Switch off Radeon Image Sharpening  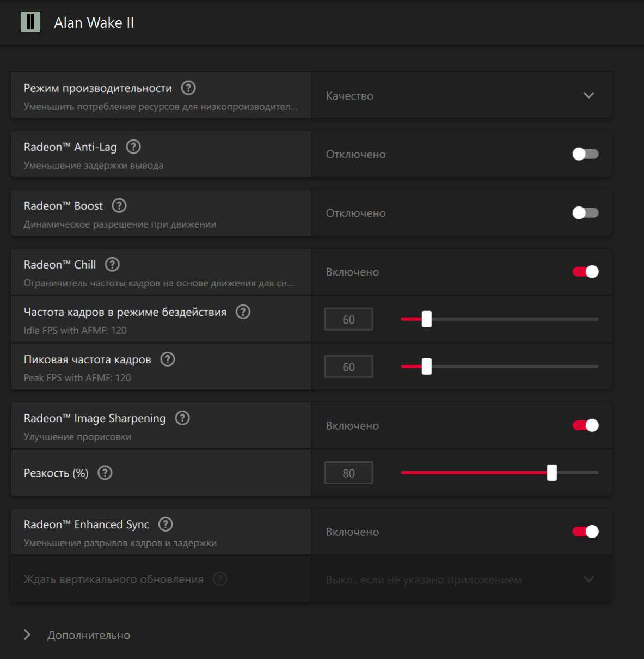[x=585, y=425]
